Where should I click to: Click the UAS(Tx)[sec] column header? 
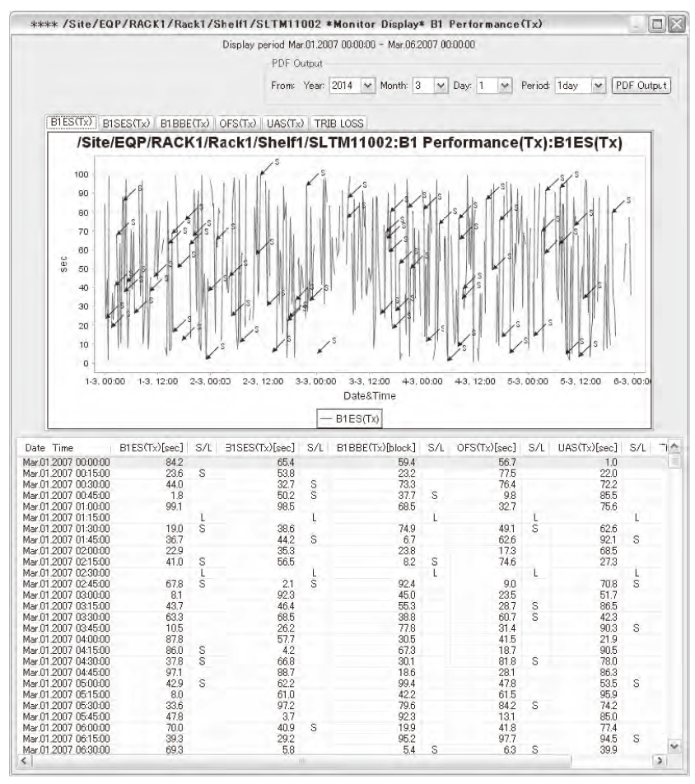(x=587, y=448)
